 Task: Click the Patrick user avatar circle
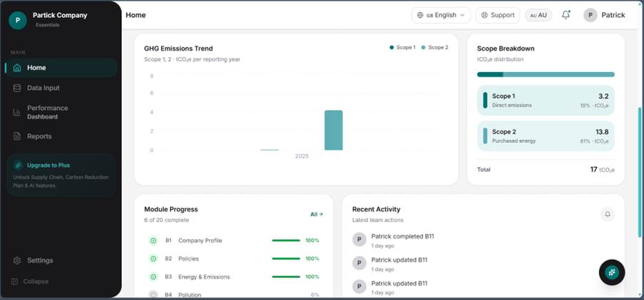point(591,15)
